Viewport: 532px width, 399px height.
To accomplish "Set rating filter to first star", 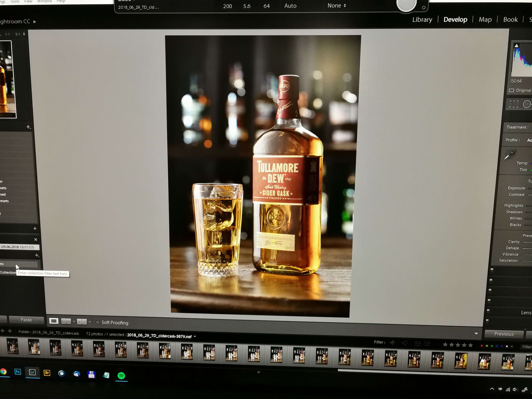I will (x=445, y=345).
